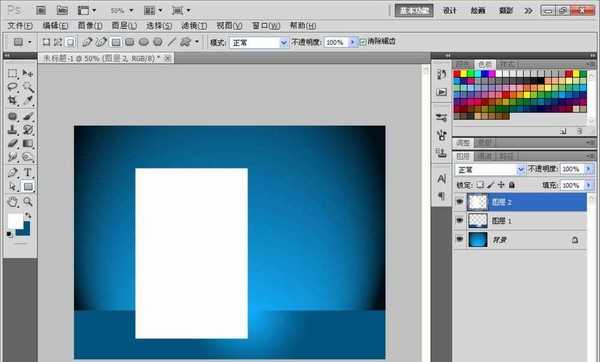Open the Filter menu
Screen dimensions: 600x362
tap(194, 26)
